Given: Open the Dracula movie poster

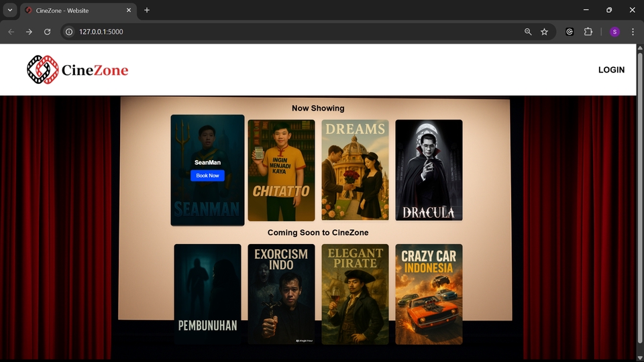Looking at the screenshot, I should click(x=429, y=170).
